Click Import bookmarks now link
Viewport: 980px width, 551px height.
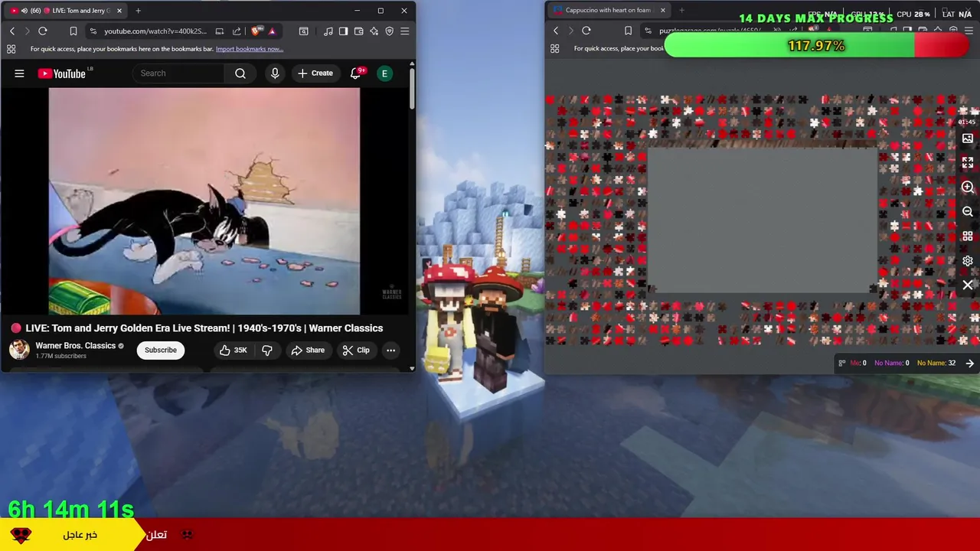250,49
